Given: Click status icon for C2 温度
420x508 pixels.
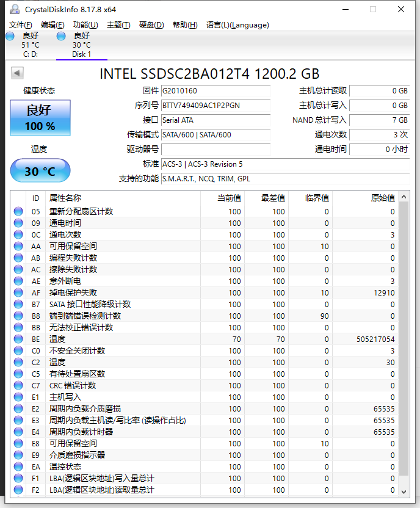Looking at the screenshot, I should pos(18,362).
